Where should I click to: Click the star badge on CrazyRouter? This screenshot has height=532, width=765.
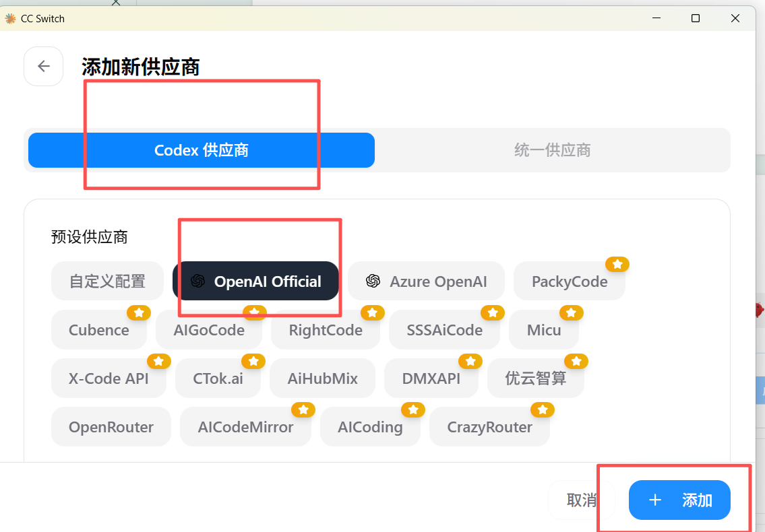[542, 409]
